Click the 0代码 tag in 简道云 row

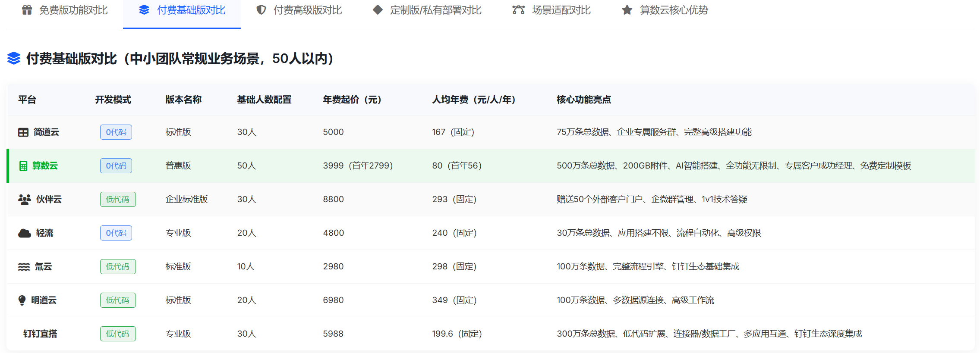point(116,132)
